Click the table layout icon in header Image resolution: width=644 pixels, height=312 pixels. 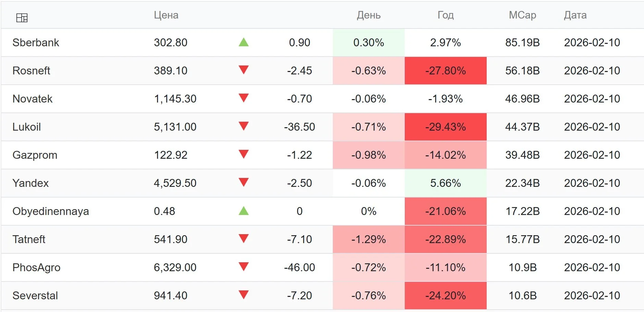[x=22, y=18]
